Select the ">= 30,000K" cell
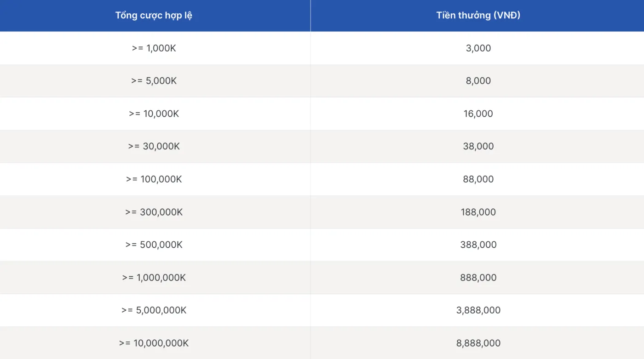This screenshot has width=644, height=359. (154, 147)
